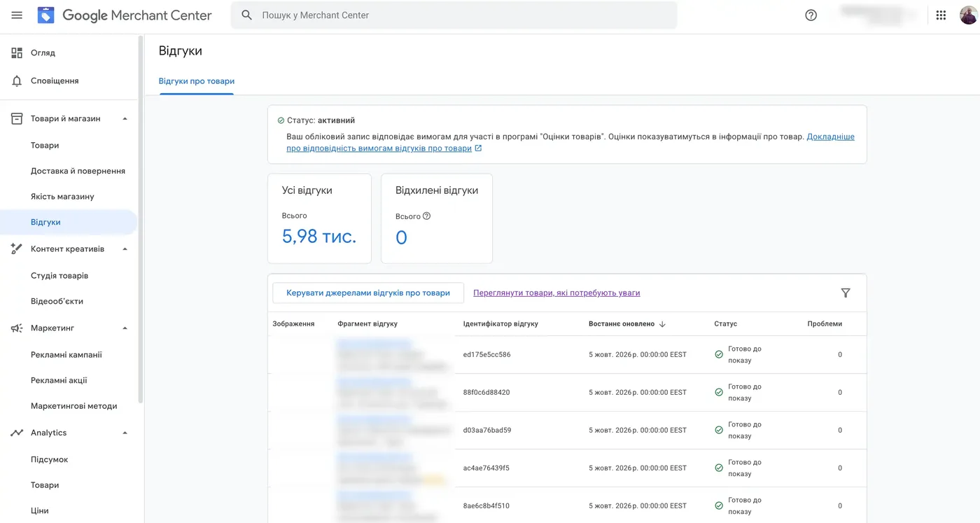Click review ID ac4ae76439f5
This screenshot has height=523, width=980.
click(x=486, y=468)
